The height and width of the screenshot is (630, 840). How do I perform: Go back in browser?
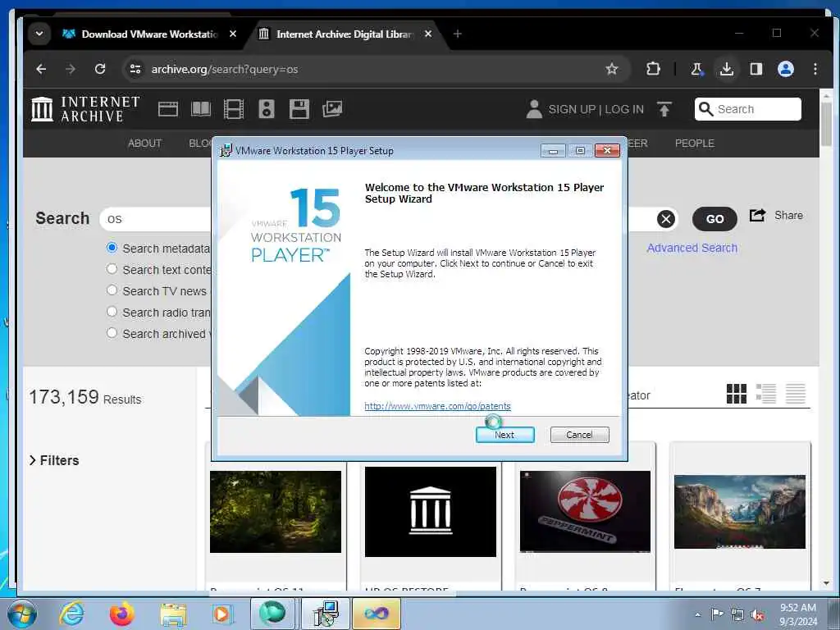pyautogui.click(x=41, y=69)
